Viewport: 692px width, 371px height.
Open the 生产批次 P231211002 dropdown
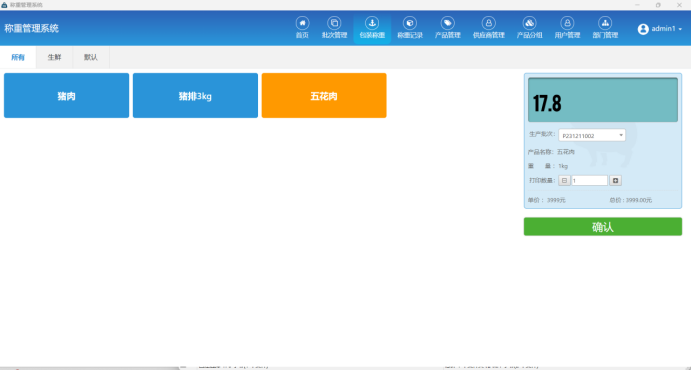coord(592,135)
